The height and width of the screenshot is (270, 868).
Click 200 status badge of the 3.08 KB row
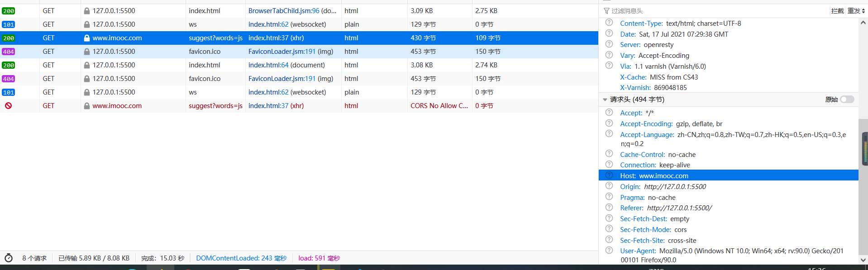9,65
